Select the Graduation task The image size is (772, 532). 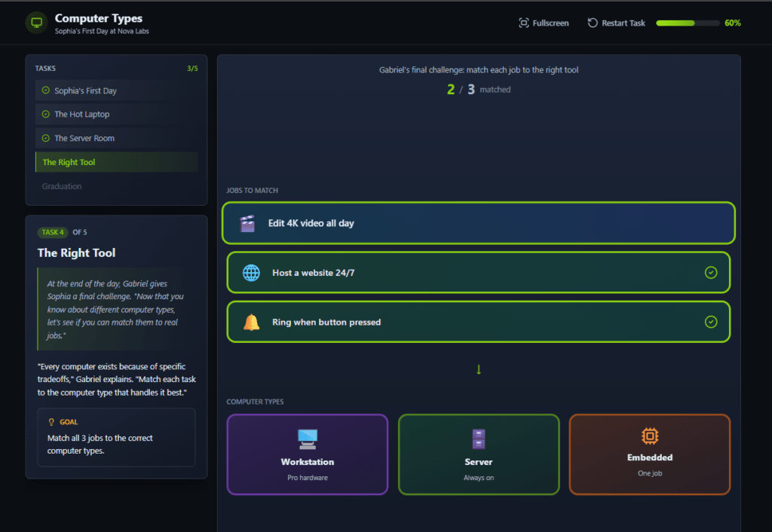tap(62, 186)
